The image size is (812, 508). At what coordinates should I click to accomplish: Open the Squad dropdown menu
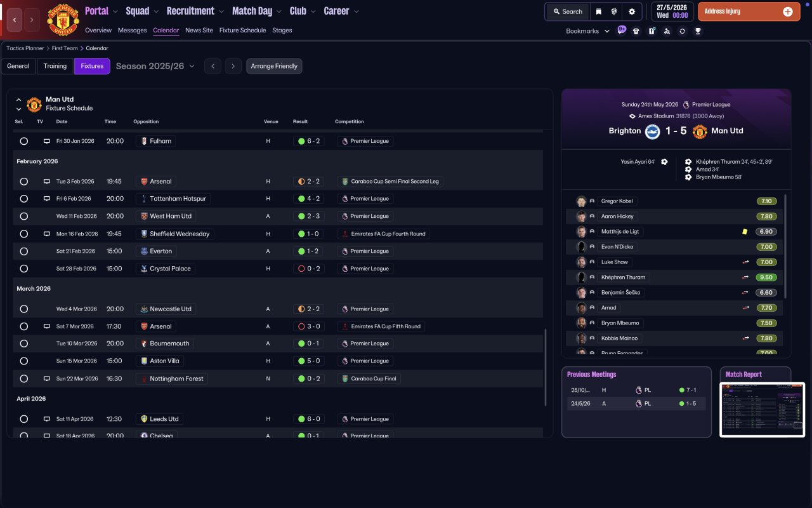(x=142, y=11)
